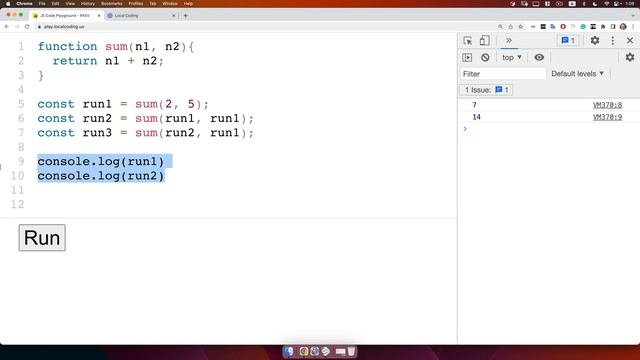Show the console sidebar
The width and height of the screenshot is (640, 360).
[x=467, y=58]
